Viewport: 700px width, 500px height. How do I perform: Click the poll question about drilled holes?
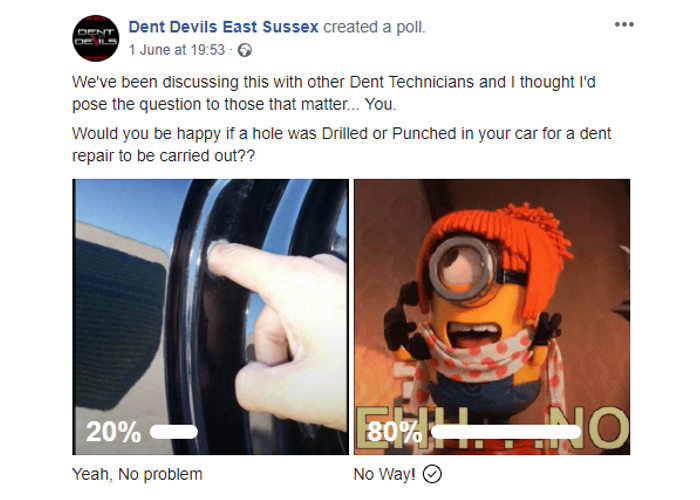[342, 145]
